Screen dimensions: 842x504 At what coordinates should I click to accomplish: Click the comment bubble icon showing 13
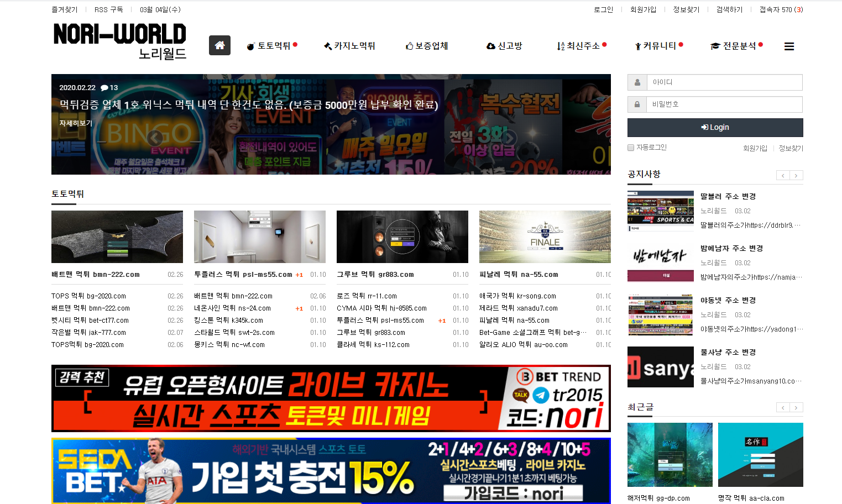tap(104, 88)
